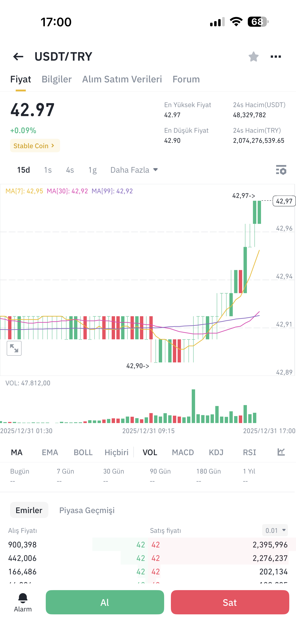Viewport: 296px width, 644px height.
Task: Open the Alım Satım Verileri tab
Action: 122,79
